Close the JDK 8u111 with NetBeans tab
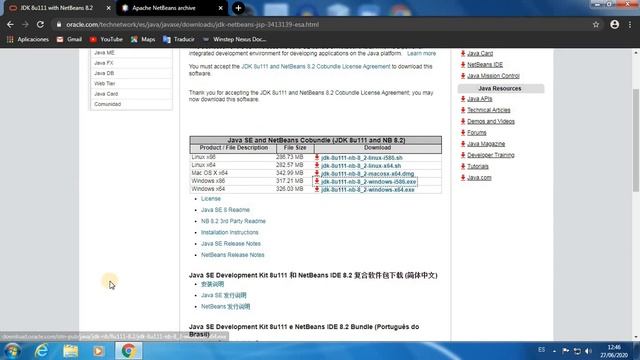 point(108,8)
